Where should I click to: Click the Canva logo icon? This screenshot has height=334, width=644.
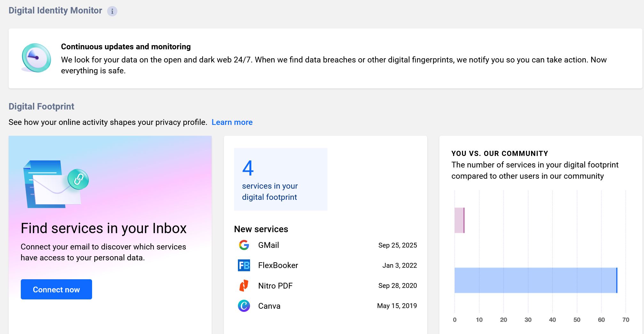pos(244,306)
